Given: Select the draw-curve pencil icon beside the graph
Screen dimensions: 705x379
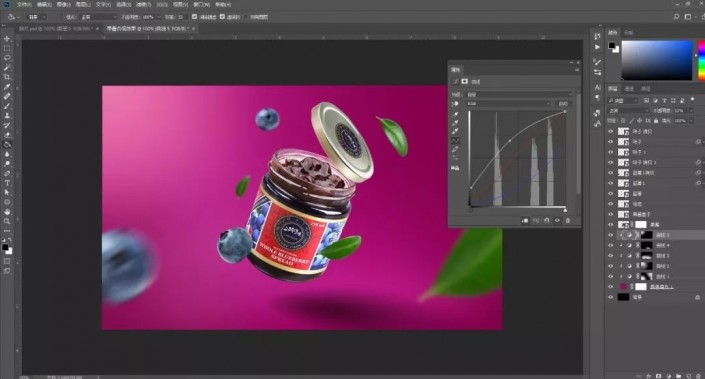Looking at the screenshot, I should coord(455,150).
